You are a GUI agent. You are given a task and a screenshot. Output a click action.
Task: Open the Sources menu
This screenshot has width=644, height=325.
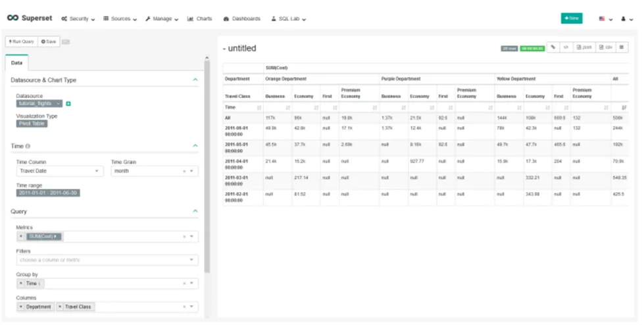[120, 19]
